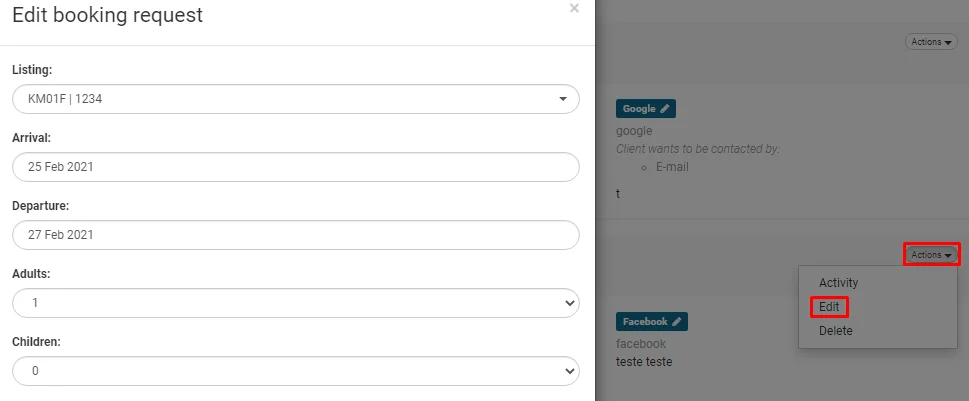Click the pencil icon on Google tag
The height and width of the screenshot is (401, 969).
[665, 108]
